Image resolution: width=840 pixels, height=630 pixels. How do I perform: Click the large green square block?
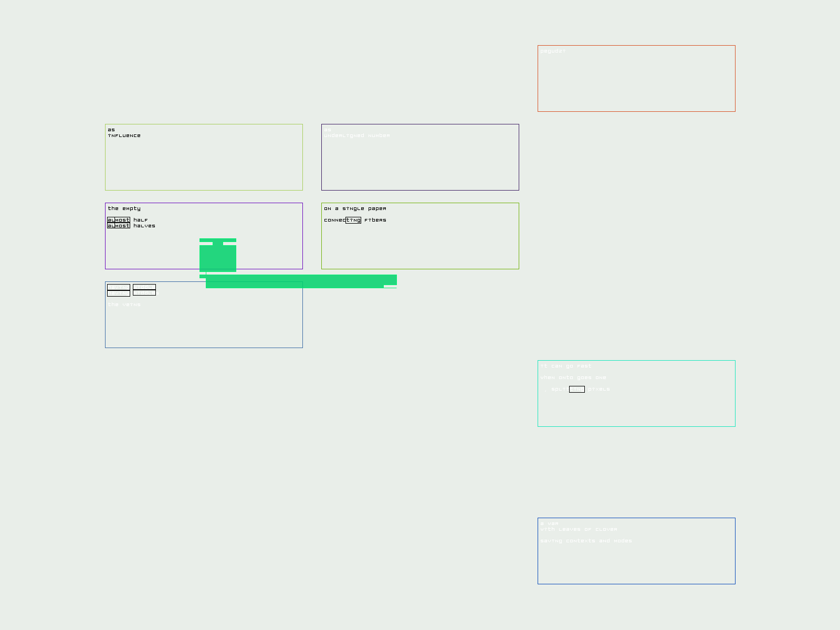[218, 258]
